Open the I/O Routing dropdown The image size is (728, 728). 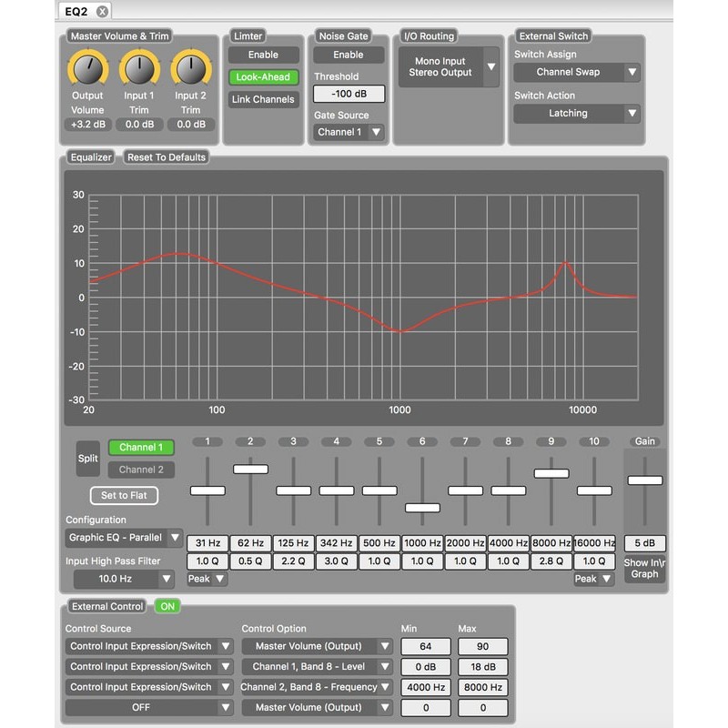click(446, 68)
